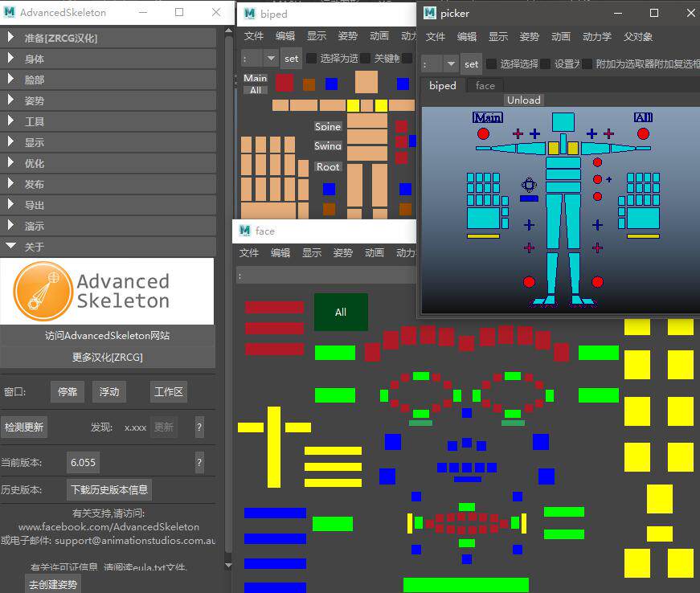
Task: Click the 停靠 window button
Action: pos(68,392)
